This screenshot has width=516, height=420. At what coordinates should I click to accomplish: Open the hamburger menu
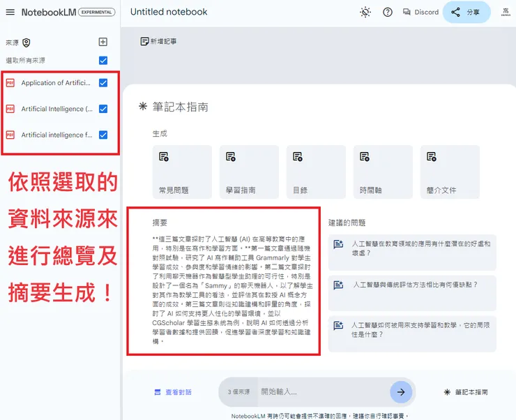[x=10, y=12]
